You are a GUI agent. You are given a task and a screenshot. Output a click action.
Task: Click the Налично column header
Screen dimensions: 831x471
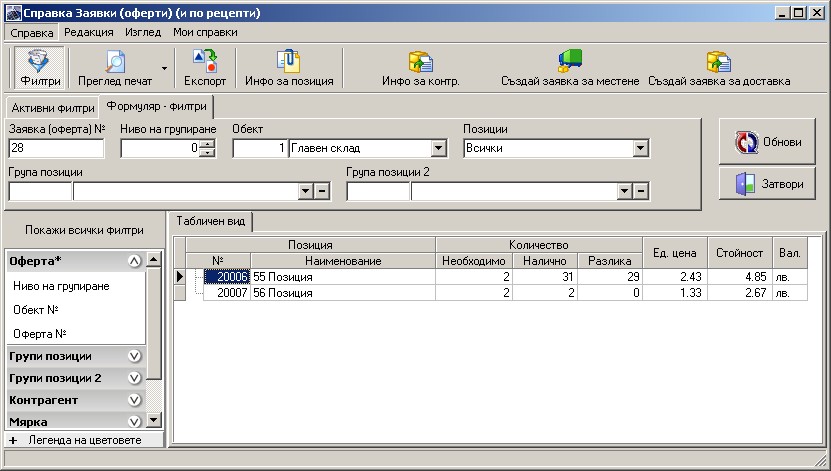pyautogui.click(x=545, y=261)
